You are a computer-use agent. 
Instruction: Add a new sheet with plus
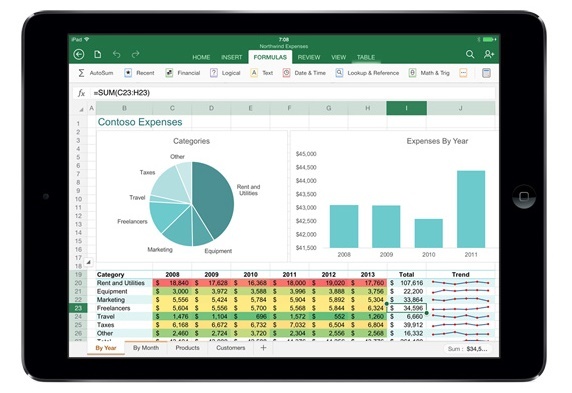[263, 348]
